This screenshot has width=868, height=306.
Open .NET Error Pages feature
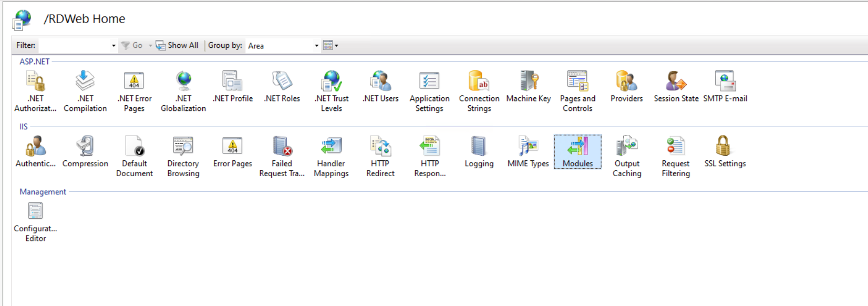[x=135, y=91]
